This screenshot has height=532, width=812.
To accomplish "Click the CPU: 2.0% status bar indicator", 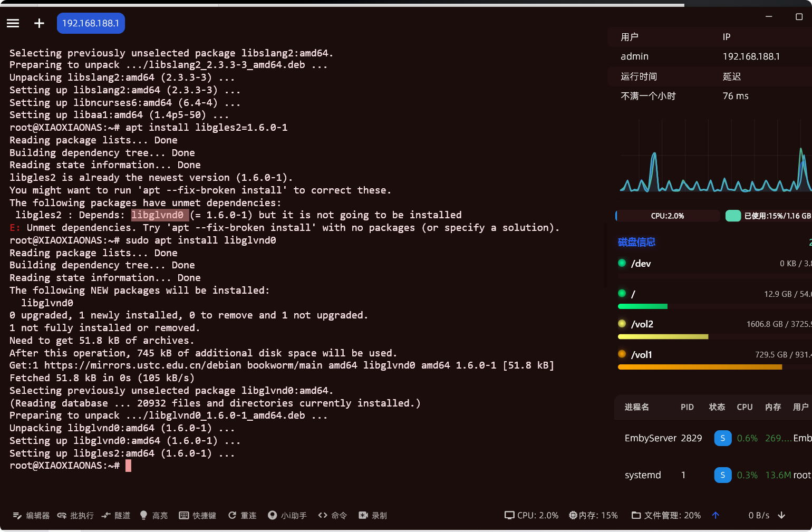I will click(531, 516).
